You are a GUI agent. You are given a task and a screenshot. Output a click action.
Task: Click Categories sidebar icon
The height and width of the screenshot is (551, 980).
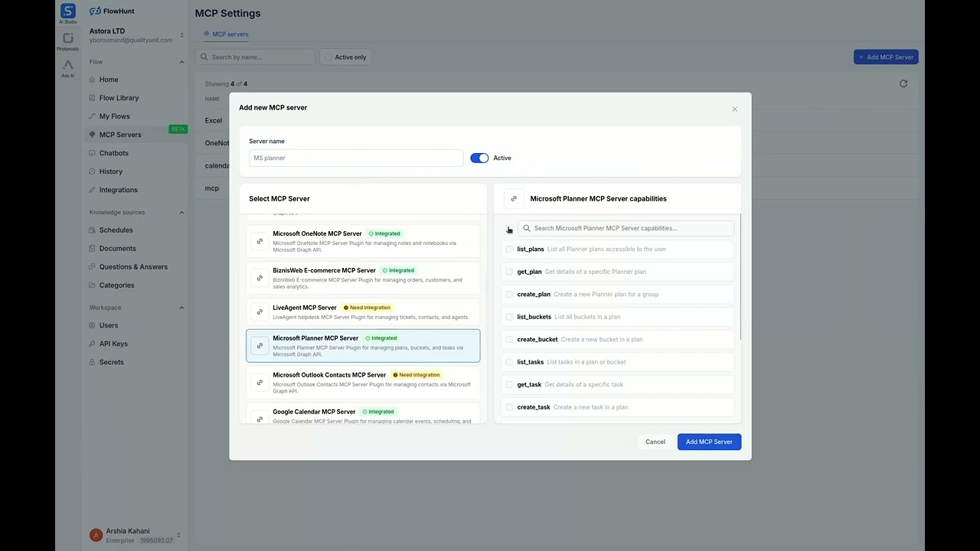click(x=93, y=285)
